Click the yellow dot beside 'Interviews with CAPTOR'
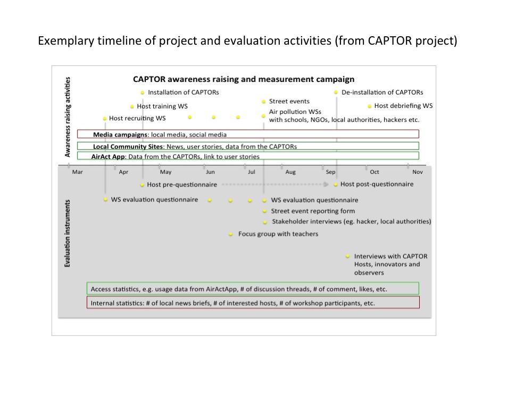 pyautogui.click(x=347, y=256)
